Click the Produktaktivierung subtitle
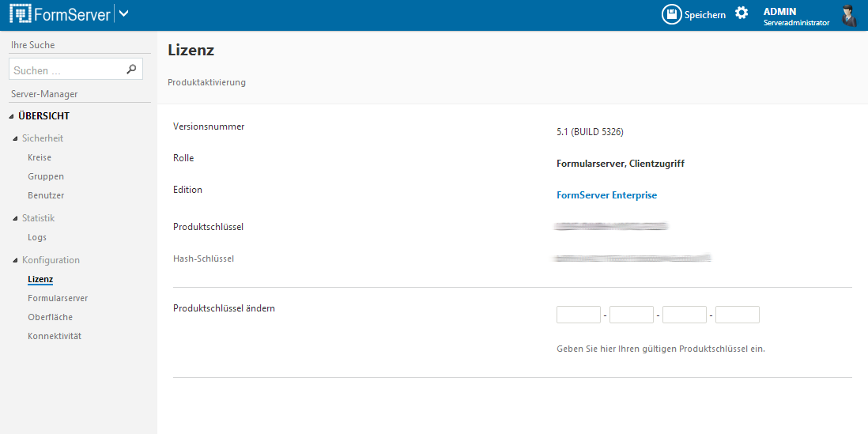This screenshot has width=868, height=434. pyautogui.click(x=206, y=82)
